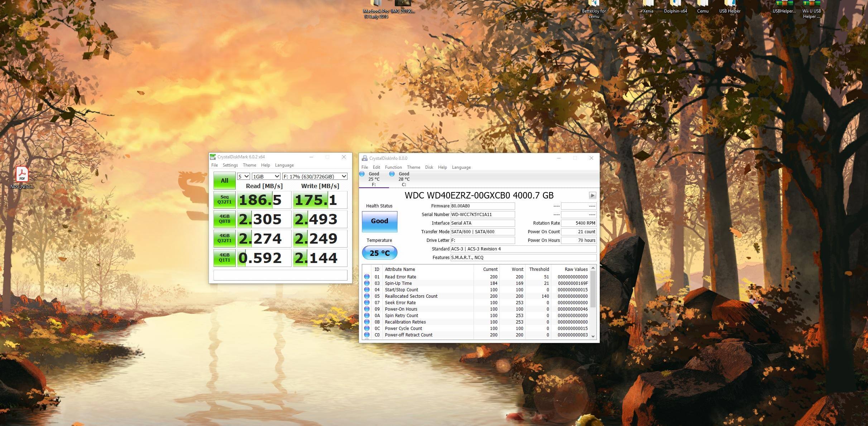Open the Function menu in CrystalDiskInfo
Viewport: 868px width, 426px height.
pos(393,167)
